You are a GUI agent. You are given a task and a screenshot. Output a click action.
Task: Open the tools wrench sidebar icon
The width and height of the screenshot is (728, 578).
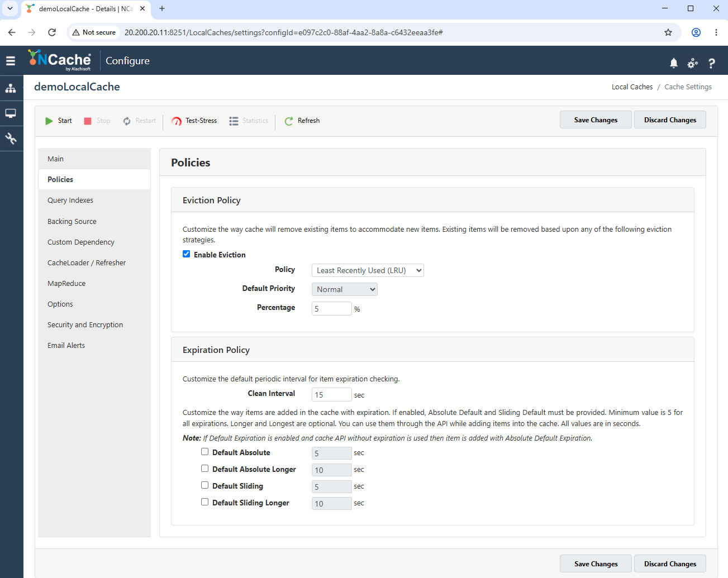coord(11,138)
